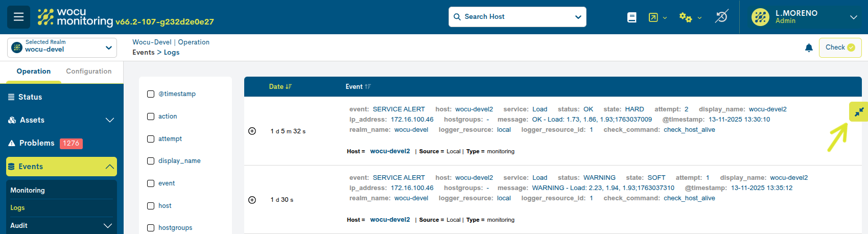Expand the second log event row
The height and width of the screenshot is (234, 868).
252,200
